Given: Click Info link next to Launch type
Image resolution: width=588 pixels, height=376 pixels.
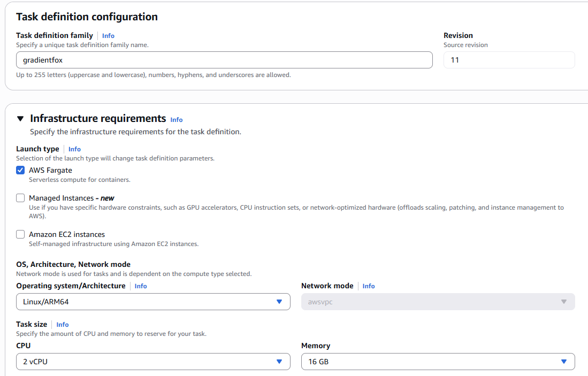Looking at the screenshot, I should pyautogui.click(x=74, y=149).
